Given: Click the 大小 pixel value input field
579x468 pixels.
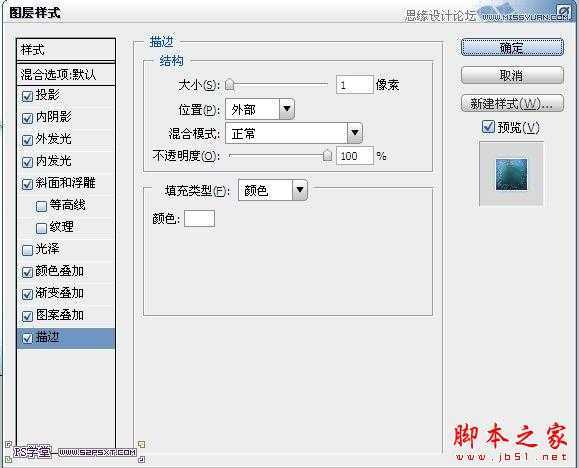Looking at the screenshot, I should coord(355,85).
